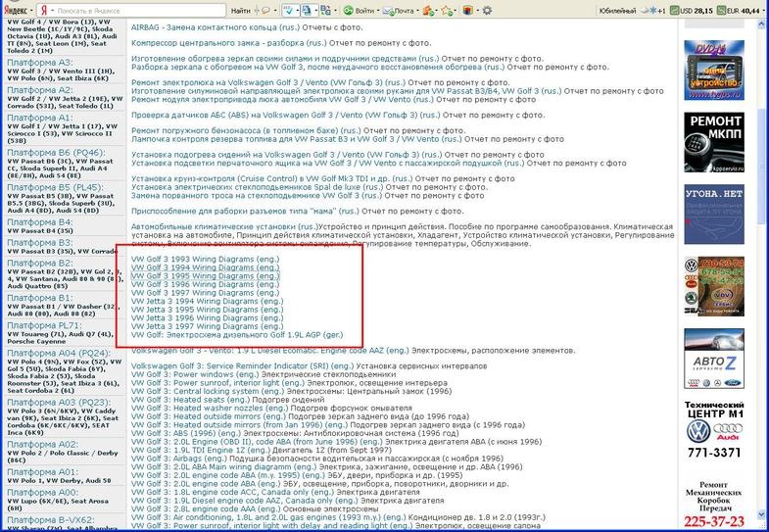This screenshot has height=532, width=769.
Task: Click the DVD устройство ad banner
Action: pos(714,71)
